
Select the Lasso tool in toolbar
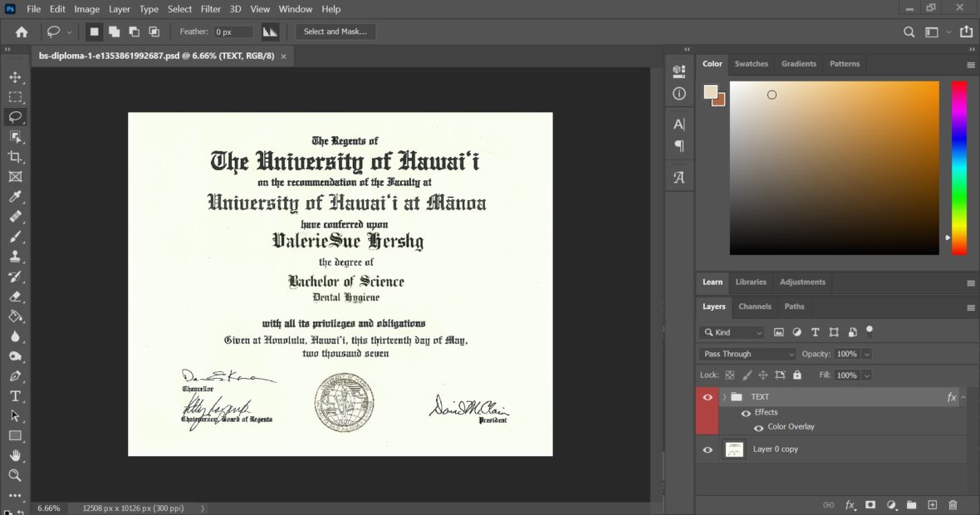coord(15,117)
